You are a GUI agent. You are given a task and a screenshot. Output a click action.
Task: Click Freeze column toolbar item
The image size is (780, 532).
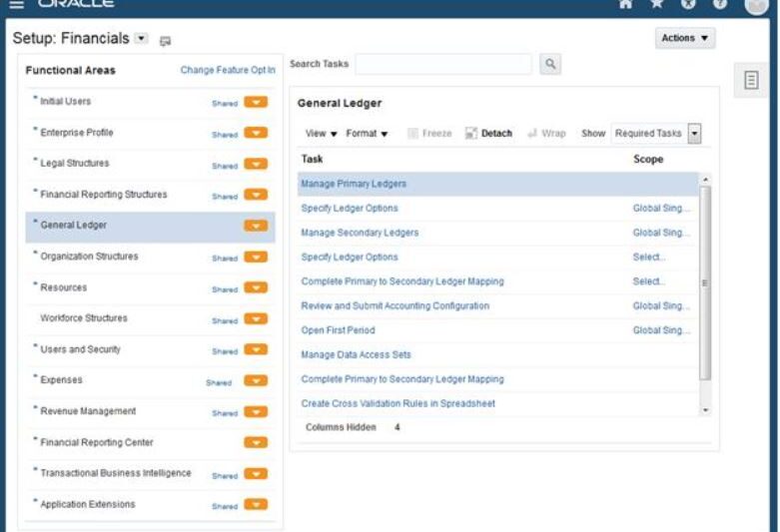point(429,133)
